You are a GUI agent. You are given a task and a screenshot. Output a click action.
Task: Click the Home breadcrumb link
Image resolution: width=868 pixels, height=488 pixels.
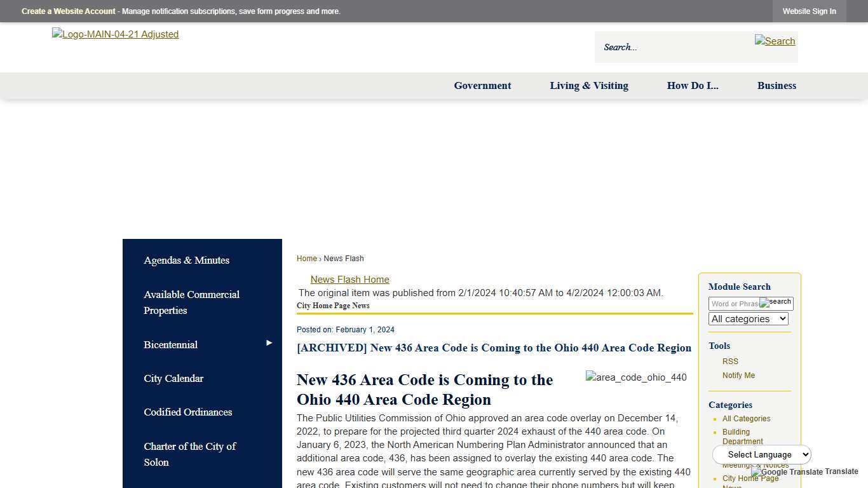307,259
